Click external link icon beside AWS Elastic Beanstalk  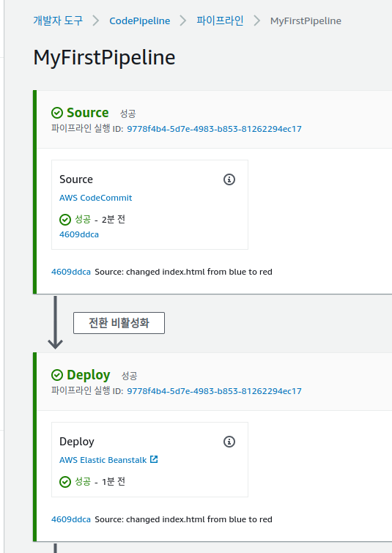pyautogui.click(x=154, y=459)
